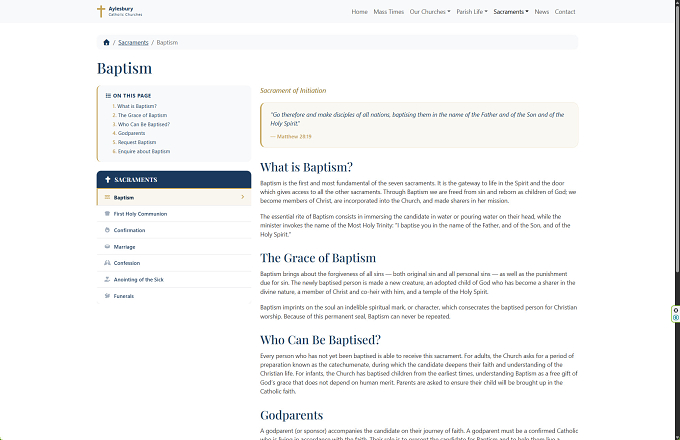Jump to What is Baptism? section
Viewport: 680px width, 440px height.
coord(137,106)
